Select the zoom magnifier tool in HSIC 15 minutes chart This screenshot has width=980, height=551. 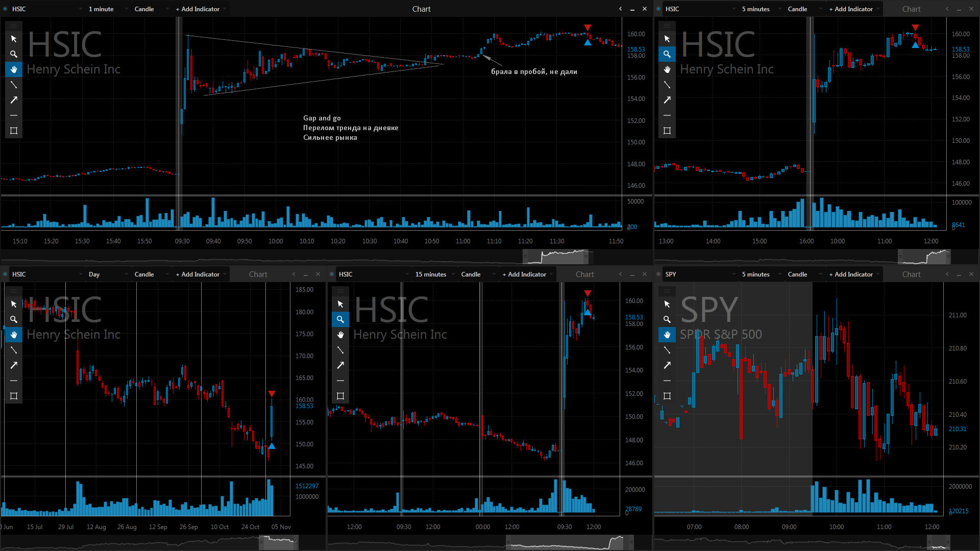(x=340, y=319)
